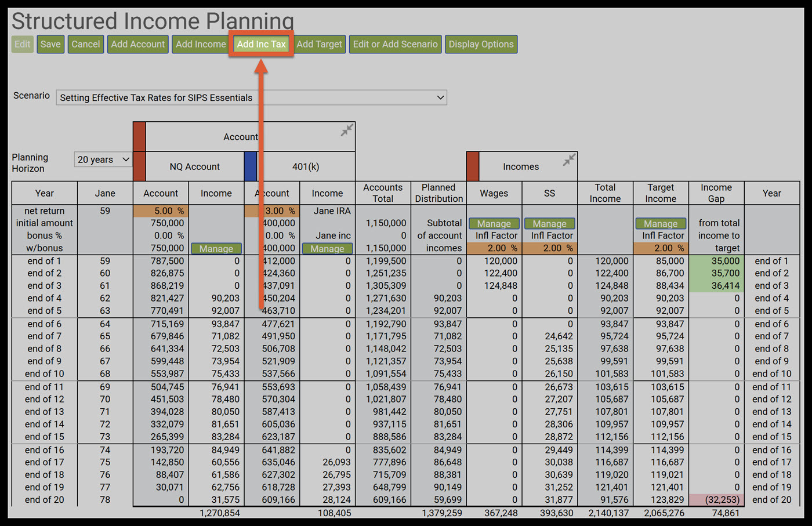Open Edit or Add Scenario
The width and height of the screenshot is (812, 526).
(x=396, y=44)
